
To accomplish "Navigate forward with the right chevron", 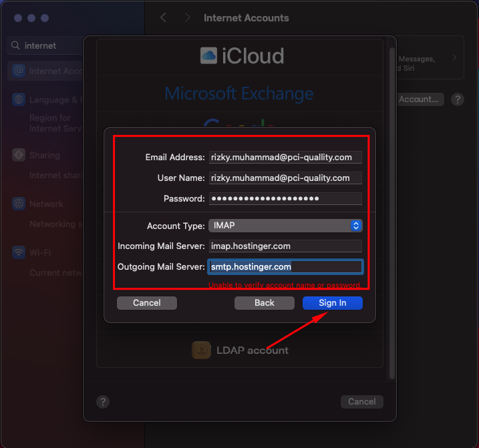I will click(188, 17).
